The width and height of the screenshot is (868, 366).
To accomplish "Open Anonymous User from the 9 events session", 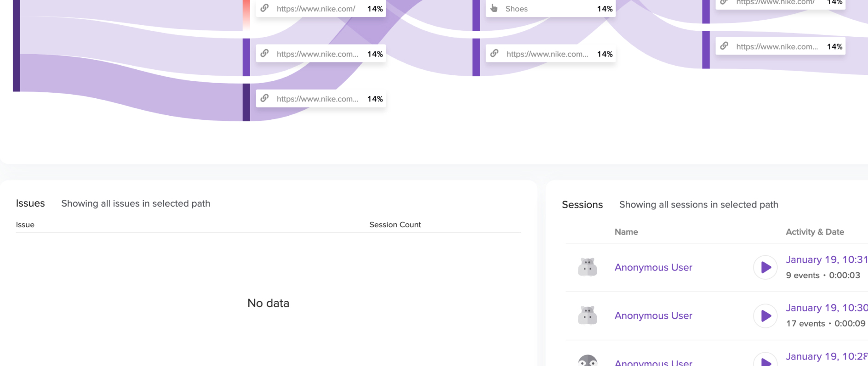I will [x=653, y=267].
